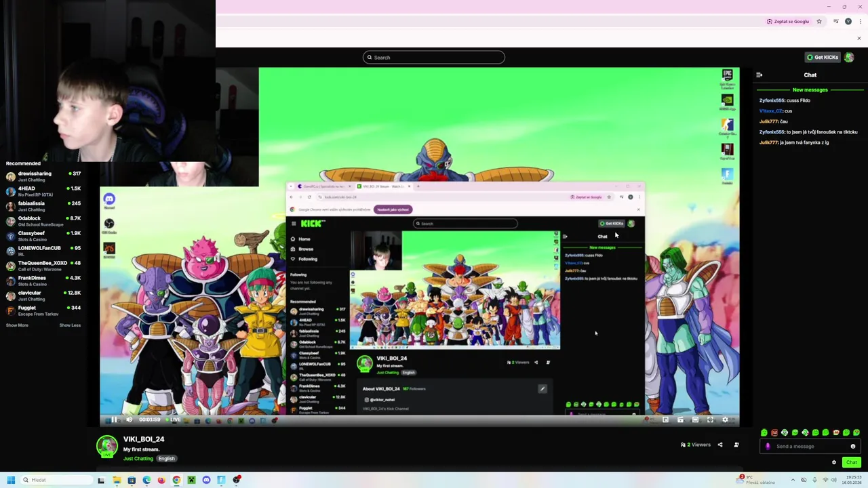Open picture-in-picture mode in player
868x488 pixels.
coord(665,420)
